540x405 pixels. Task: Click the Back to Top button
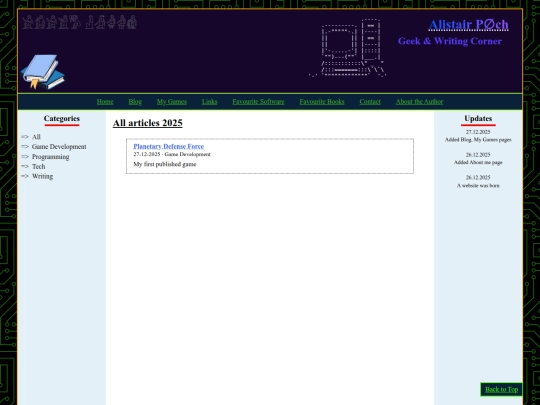click(501, 390)
